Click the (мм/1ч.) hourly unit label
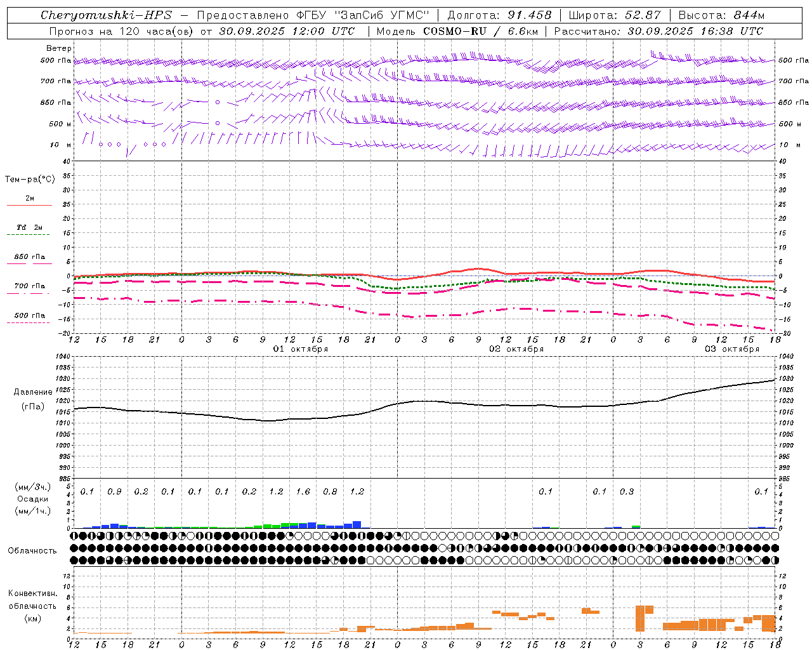This screenshot has width=812, height=650. (33, 511)
